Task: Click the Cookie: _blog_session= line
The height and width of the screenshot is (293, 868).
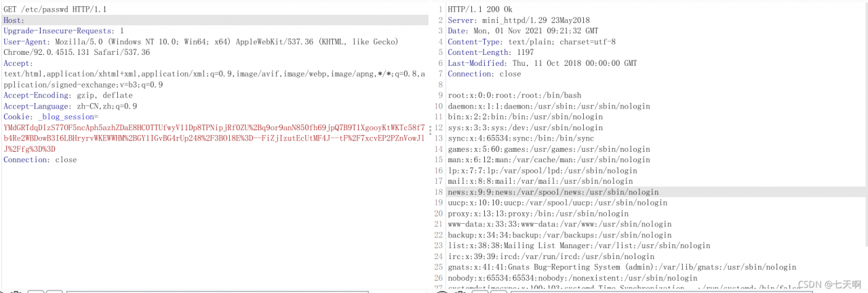Action: tap(51, 117)
